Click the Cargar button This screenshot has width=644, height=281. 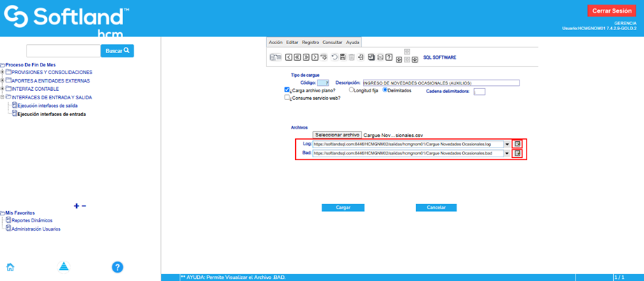point(343,208)
